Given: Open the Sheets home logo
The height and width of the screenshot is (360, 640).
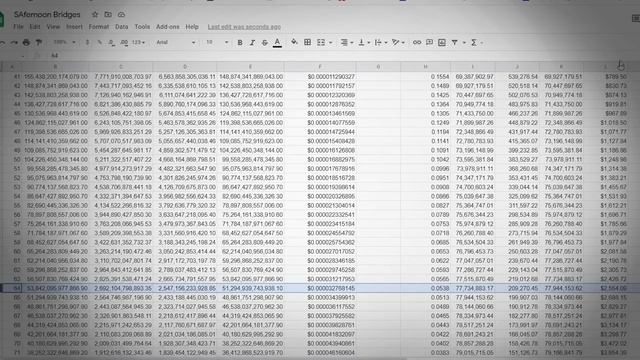Looking at the screenshot, I should [2, 20].
